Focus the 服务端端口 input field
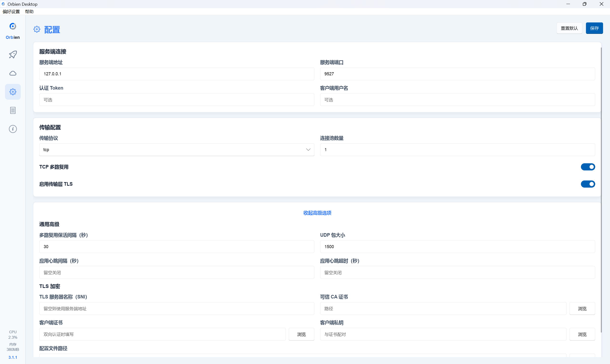 coord(457,74)
